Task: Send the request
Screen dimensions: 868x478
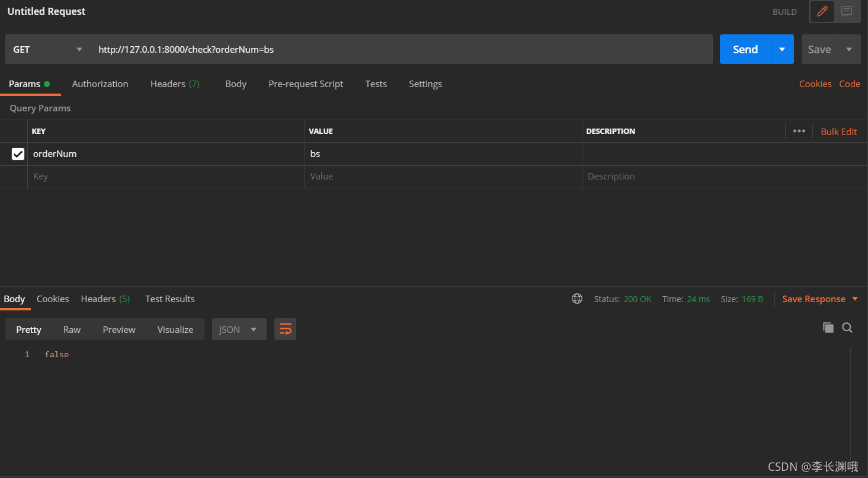Action: coord(745,50)
